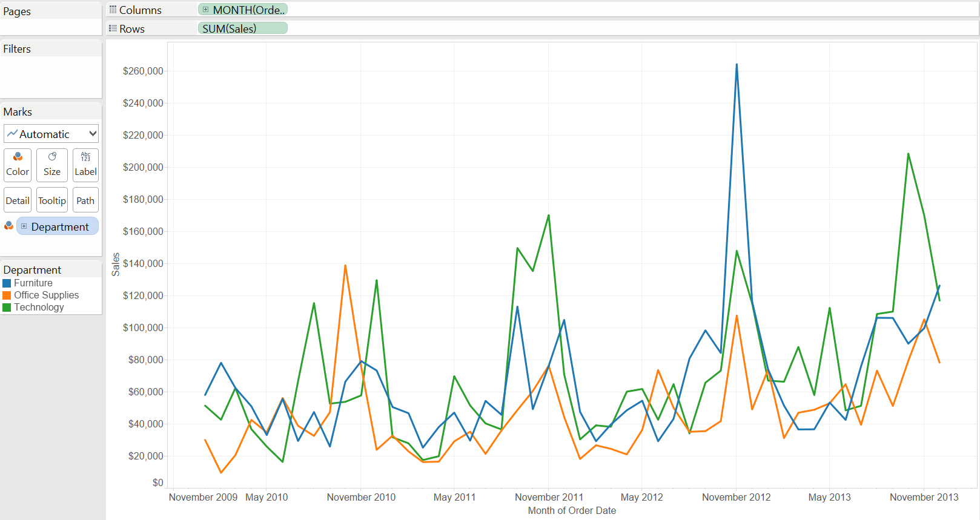Click the $140,000 axis label
The image size is (980, 520).
143,264
